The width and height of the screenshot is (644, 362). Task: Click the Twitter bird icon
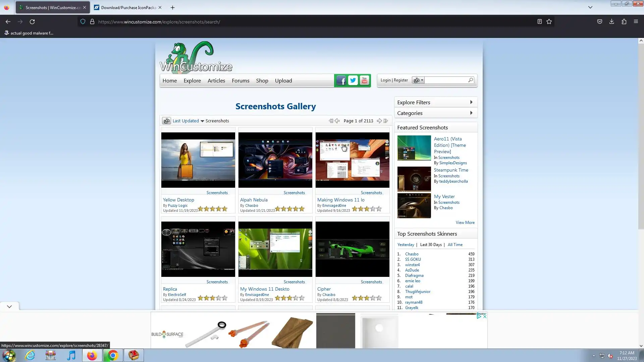click(x=353, y=80)
